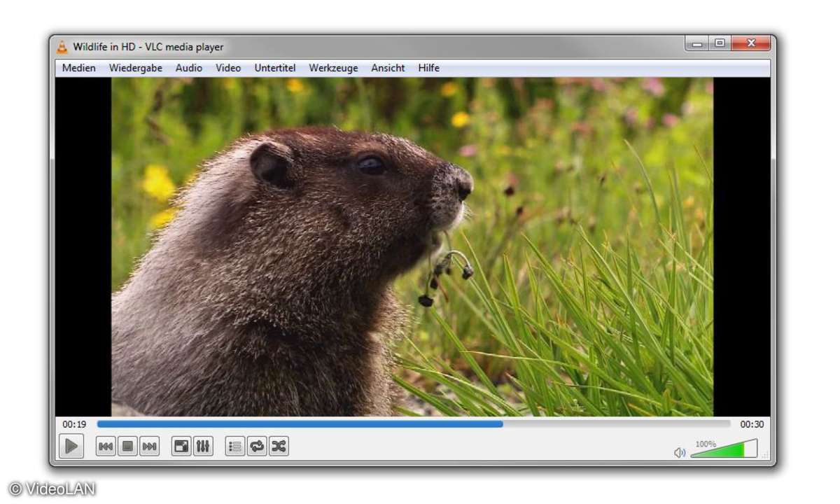The height and width of the screenshot is (504, 840).
Task: Toggle random shuffle playback
Action: coord(279,447)
